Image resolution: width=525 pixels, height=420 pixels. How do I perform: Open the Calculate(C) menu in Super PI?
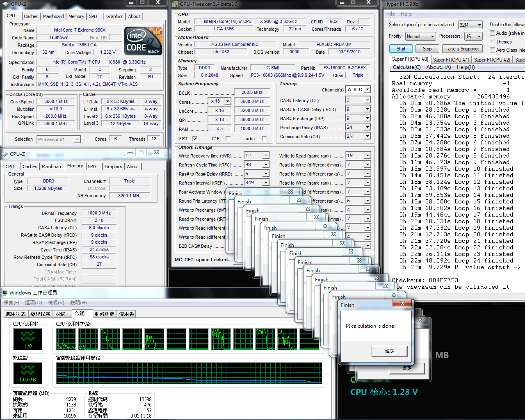coord(406,67)
